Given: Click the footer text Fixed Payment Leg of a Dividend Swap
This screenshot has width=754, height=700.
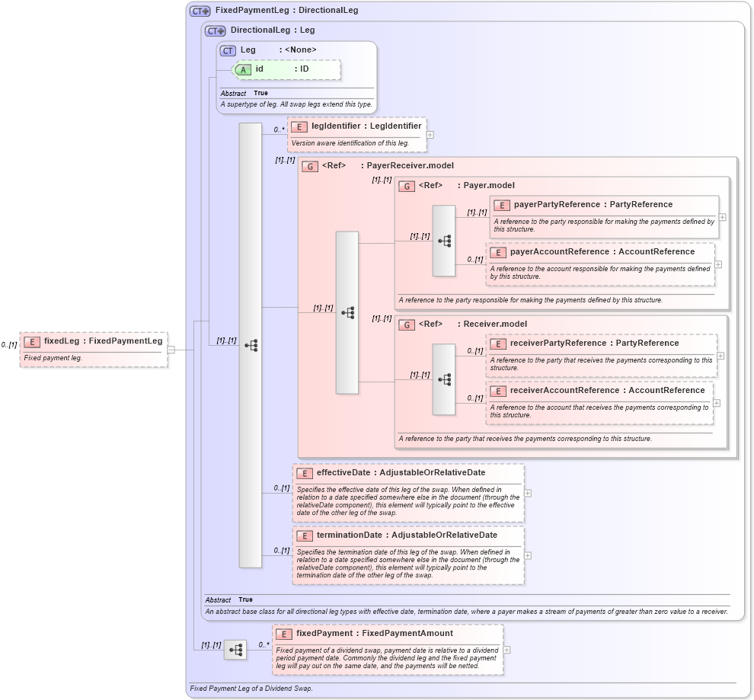Looking at the screenshot, I should tap(251, 688).
